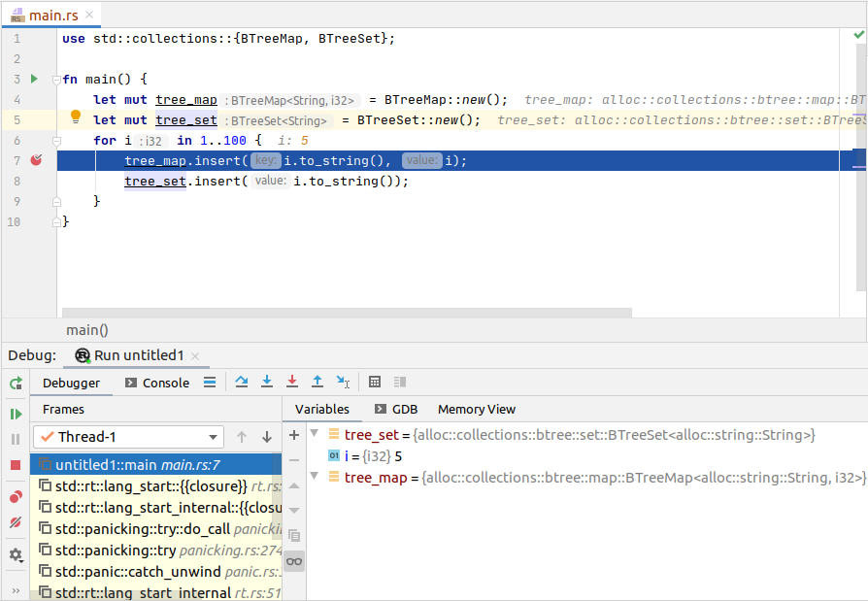The image size is (868, 601).
Task: Click the Step Into icon
Action: point(267,382)
